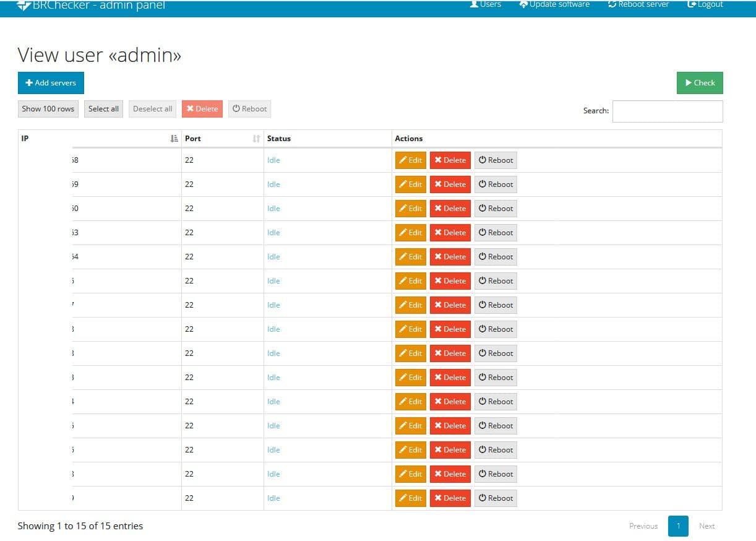Click the BRChecker logo icon
The height and width of the screenshot is (541, 756).
click(22, 5)
